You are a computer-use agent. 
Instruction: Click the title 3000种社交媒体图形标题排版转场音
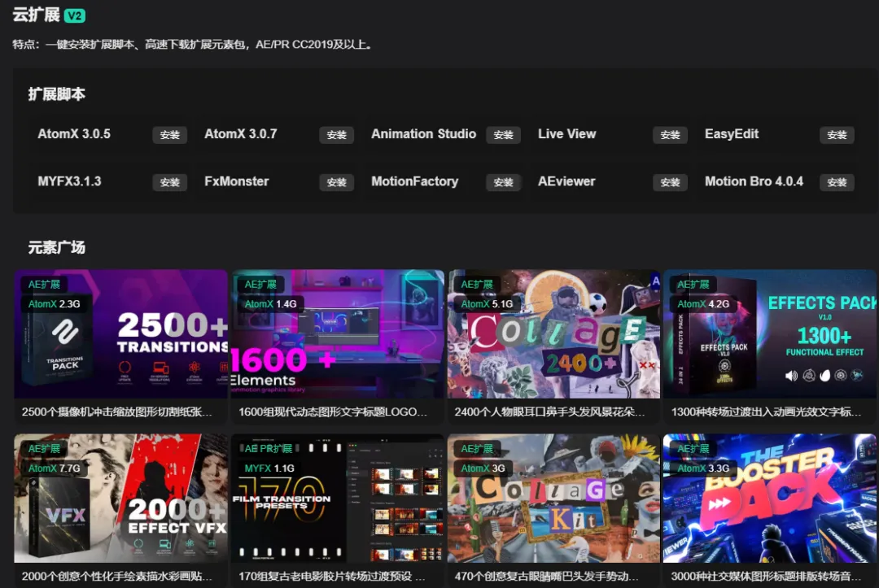pyautogui.click(x=766, y=577)
